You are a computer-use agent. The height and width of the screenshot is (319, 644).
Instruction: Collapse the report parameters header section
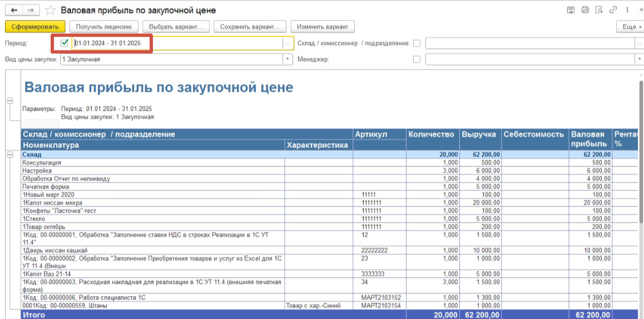(9, 101)
